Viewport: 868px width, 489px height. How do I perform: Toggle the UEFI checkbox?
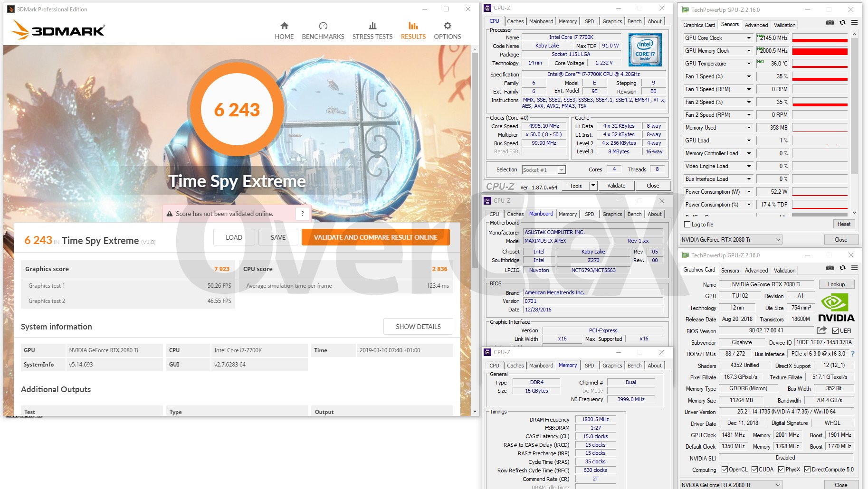(836, 331)
